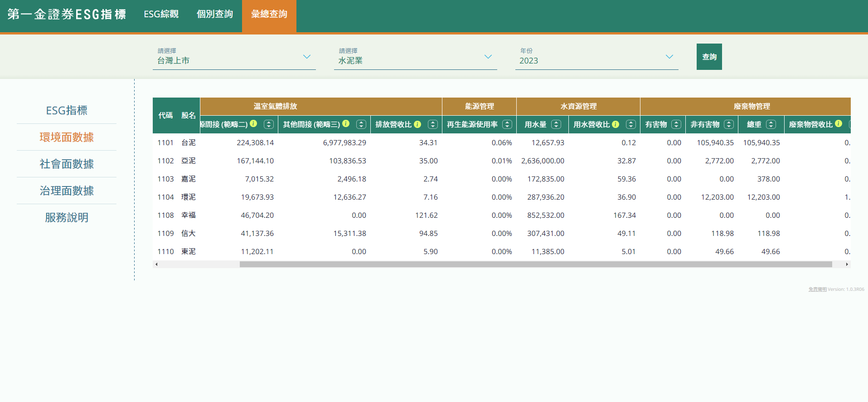Sort table by 有害物 column
This screenshot has height=402, width=868.
coord(676,124)
